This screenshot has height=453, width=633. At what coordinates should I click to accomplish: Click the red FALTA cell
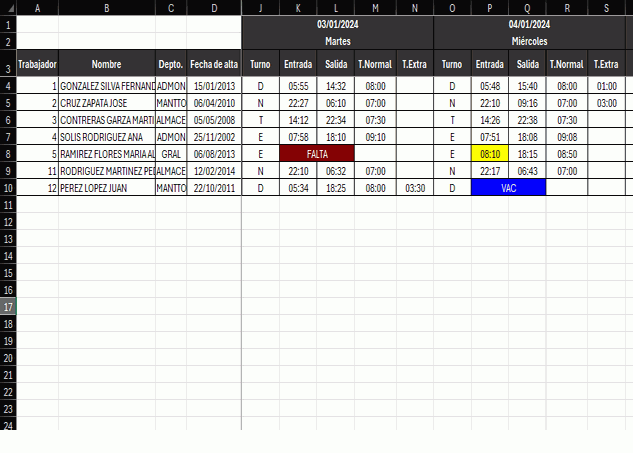click(317, 154)
